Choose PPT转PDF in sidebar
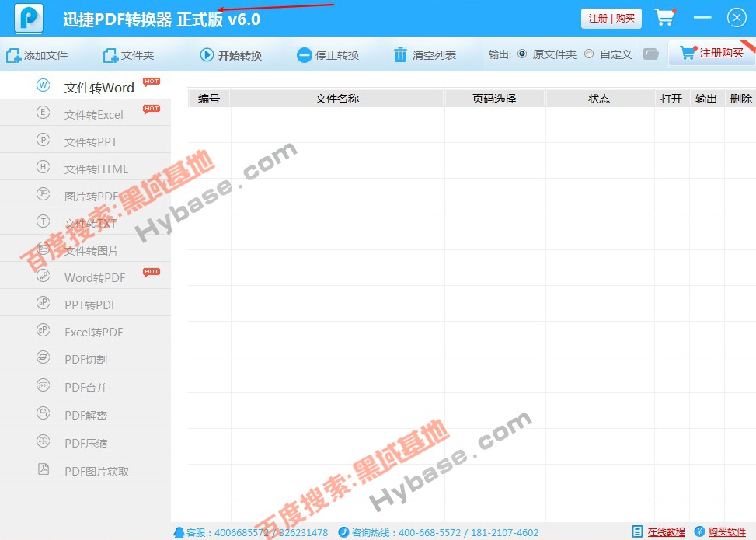756x540 pixels. pyautogui.click(x=85, y=303)
